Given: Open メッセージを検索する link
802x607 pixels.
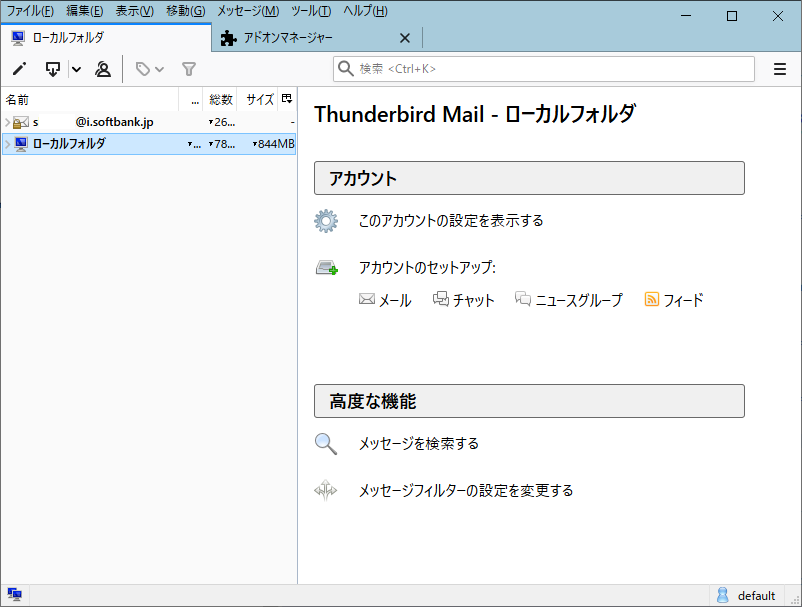Looking at the screenshot, I should [x=418, y=443].
